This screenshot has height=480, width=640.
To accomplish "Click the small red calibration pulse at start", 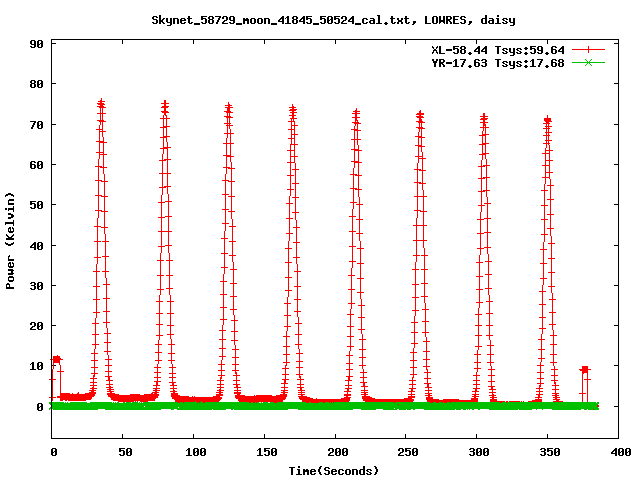I will 56,360.
